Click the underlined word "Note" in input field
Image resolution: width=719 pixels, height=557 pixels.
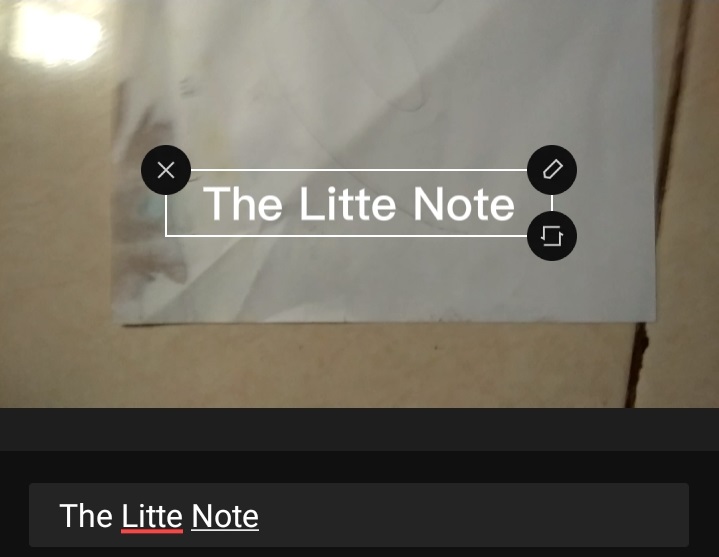225,516
